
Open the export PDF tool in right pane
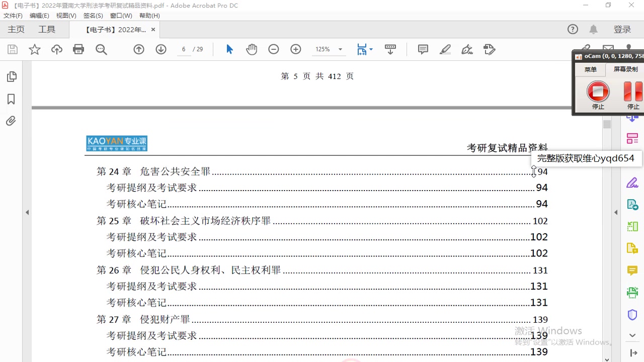click(632, 205)
